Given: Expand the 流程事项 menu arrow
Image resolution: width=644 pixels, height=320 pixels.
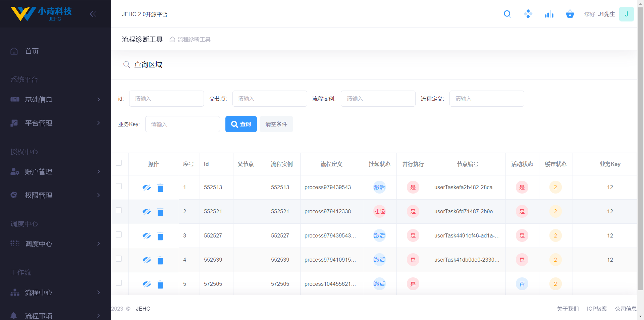Looking at the screenshot, I should pos(99,316).
